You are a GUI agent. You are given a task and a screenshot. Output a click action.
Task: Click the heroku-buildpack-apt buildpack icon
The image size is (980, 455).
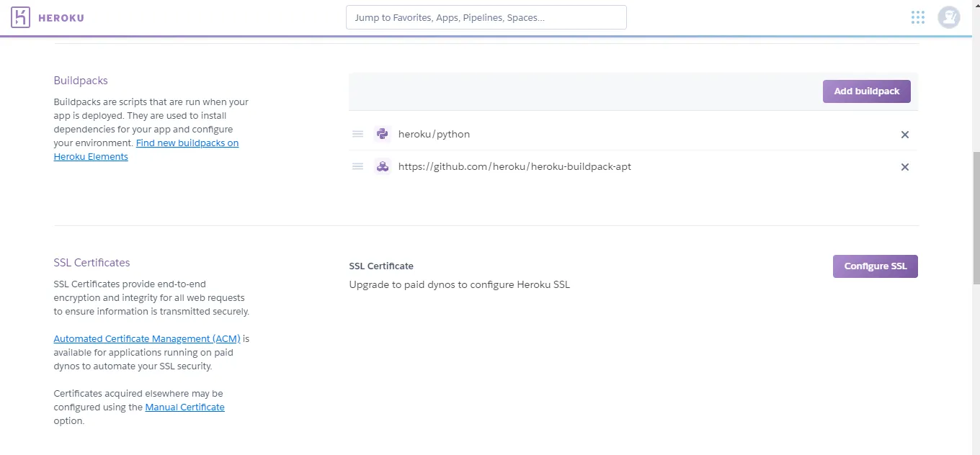pos(383,166)
